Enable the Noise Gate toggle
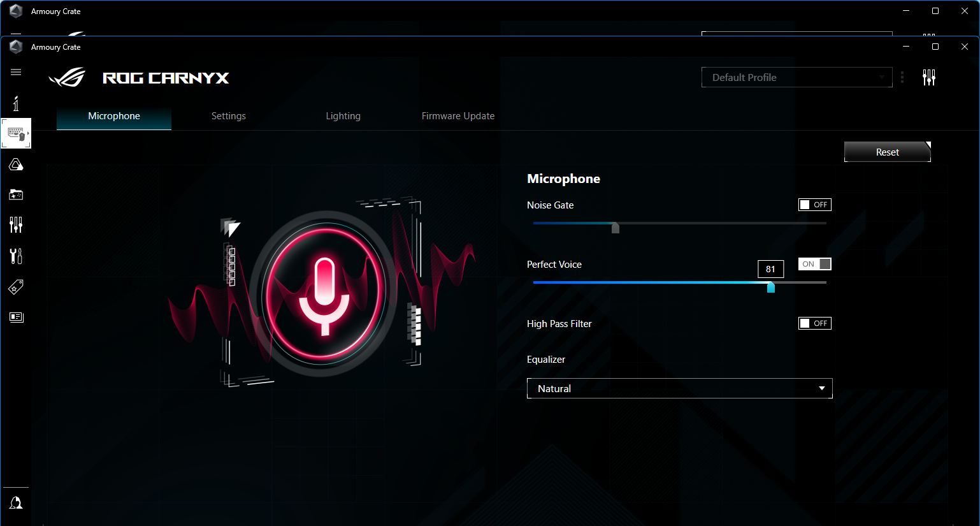 pos(815,205)
